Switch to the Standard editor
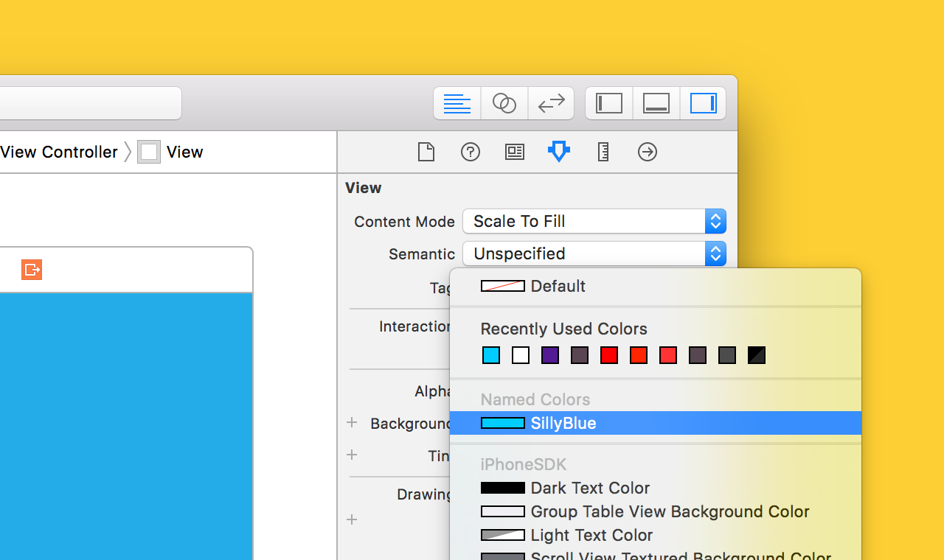 point(457,103)
